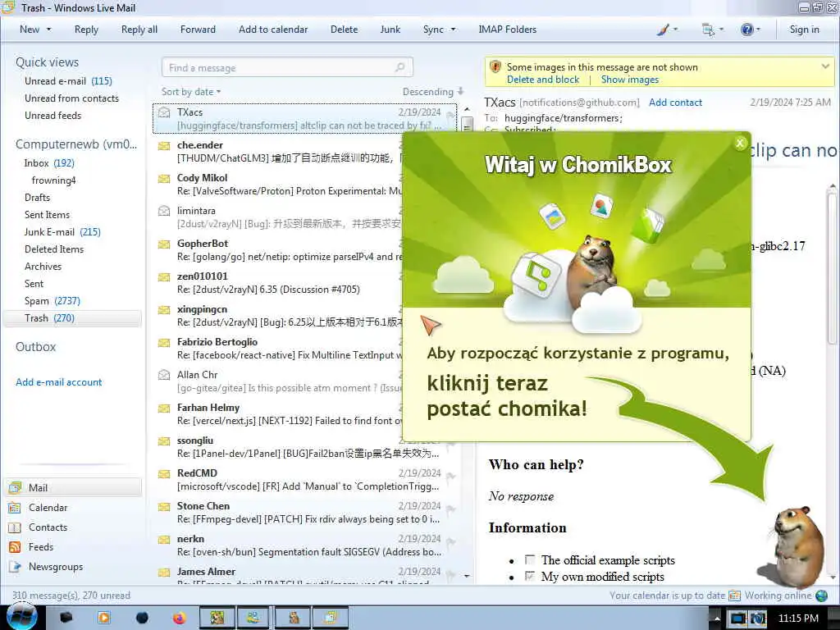The height and width of the screenshot is (630, 840).
Task: Open Unread e-mail (115) quick view
Action: coord(68,81)
